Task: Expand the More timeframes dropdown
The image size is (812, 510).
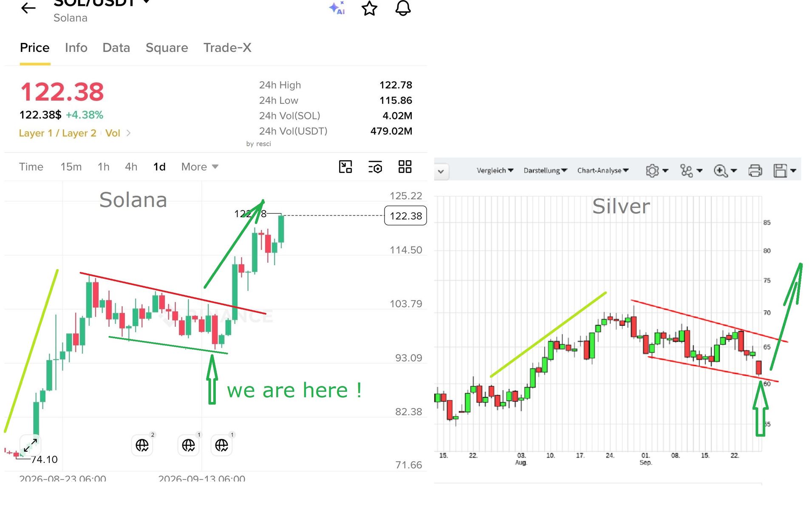Action: click(200, 167)
